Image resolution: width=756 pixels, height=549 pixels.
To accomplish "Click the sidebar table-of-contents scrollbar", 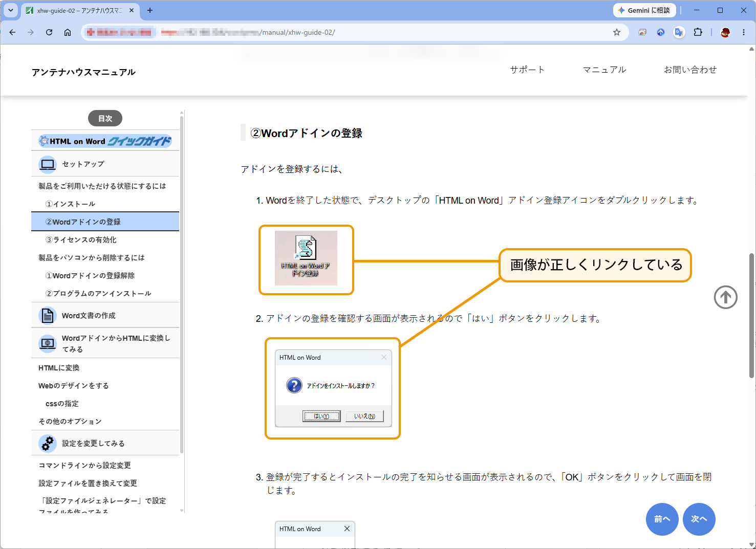I will click(182, 284).
